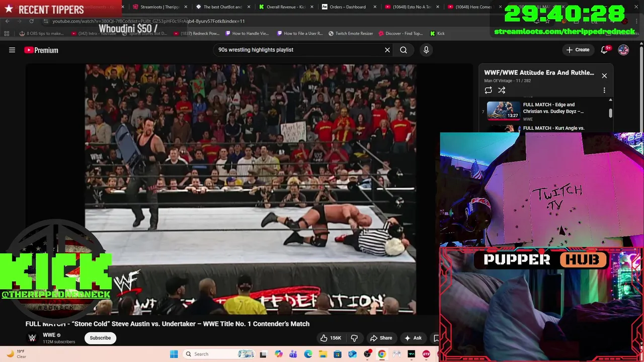Screen dimensions: 644x362
Task: Open the game controller taskbar icon
Action: [x=397, y=354]
